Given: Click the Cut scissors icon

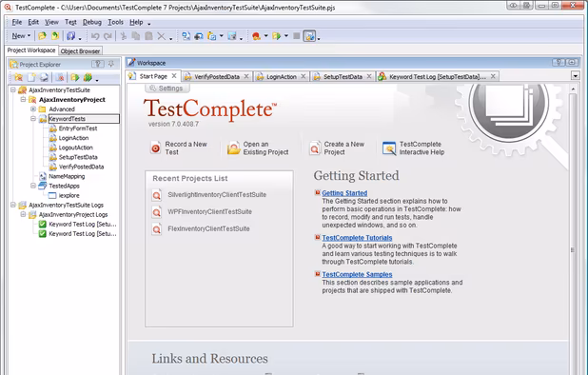Looking at the screenshot, I should tap(124, 36).
